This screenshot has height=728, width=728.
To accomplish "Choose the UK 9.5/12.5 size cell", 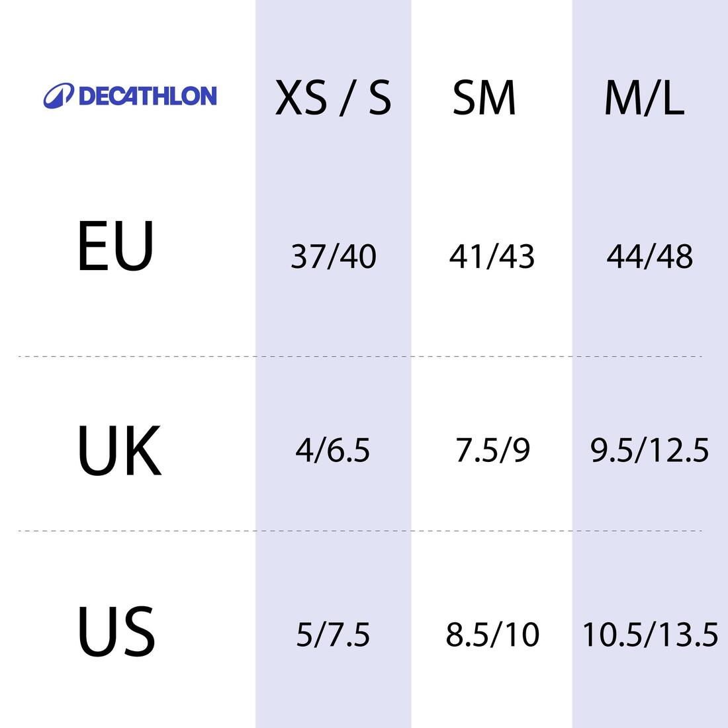I will [x=649, y=451].
